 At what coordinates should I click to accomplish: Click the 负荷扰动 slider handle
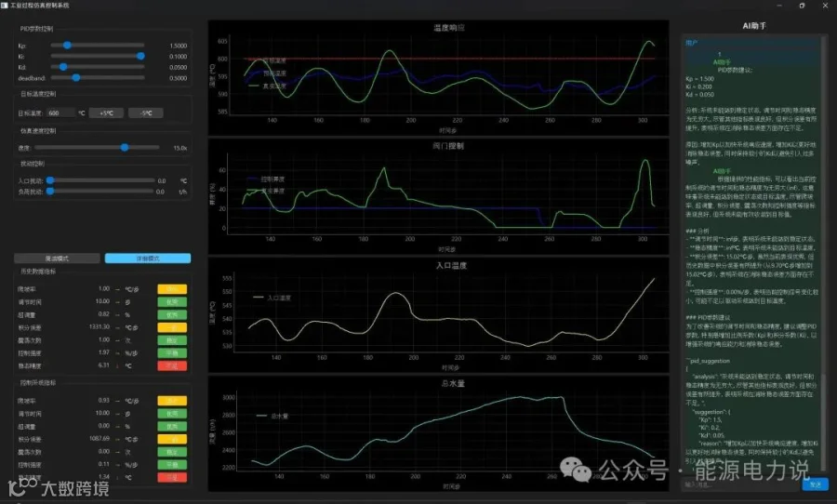tap(50, 192)
